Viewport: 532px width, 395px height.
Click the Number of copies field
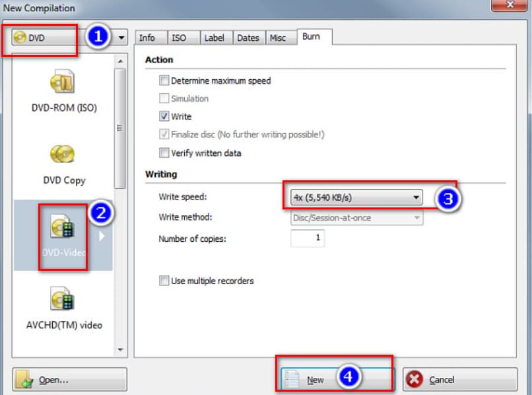[x=308, y=238]
